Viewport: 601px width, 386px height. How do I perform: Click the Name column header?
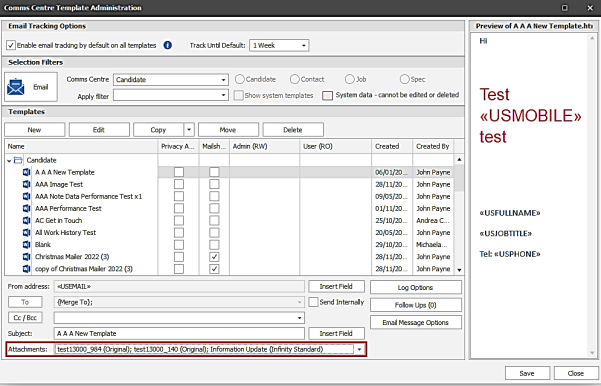(81, 146)
